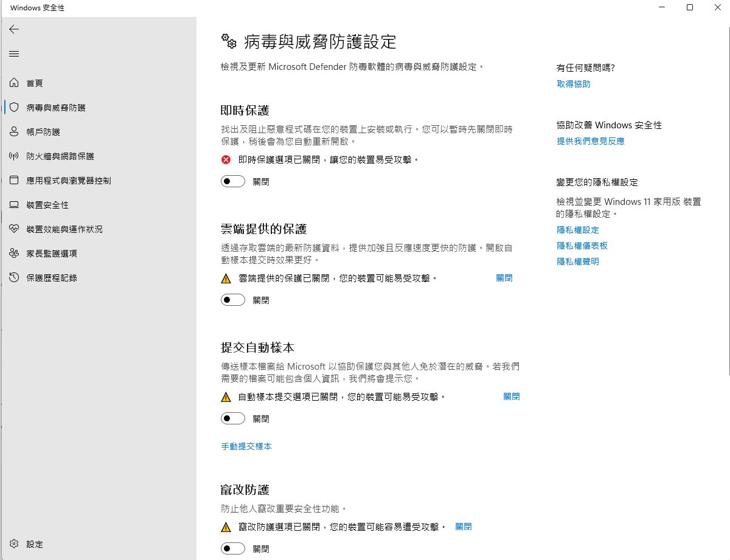Click the 協助改善 Windows 安全性 heading
This screenshot has width=730, height=560.
pyautogui.click(x=609, y=125)
